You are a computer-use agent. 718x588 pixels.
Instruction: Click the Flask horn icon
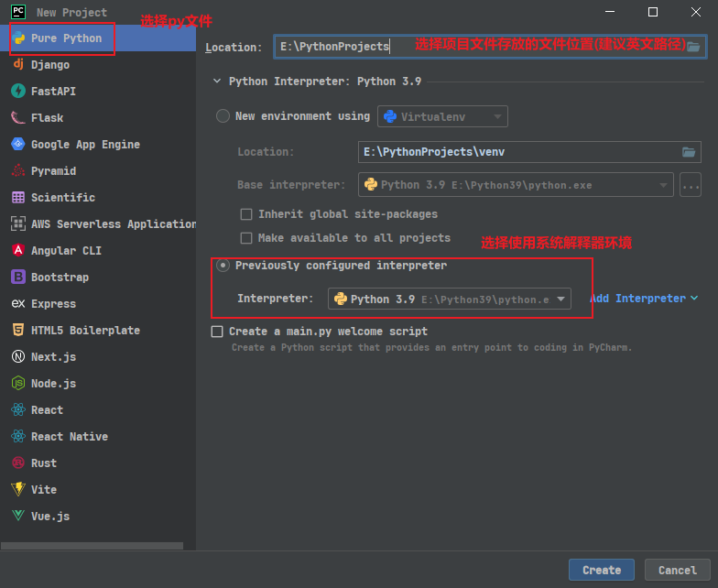(x=18, y=117)
